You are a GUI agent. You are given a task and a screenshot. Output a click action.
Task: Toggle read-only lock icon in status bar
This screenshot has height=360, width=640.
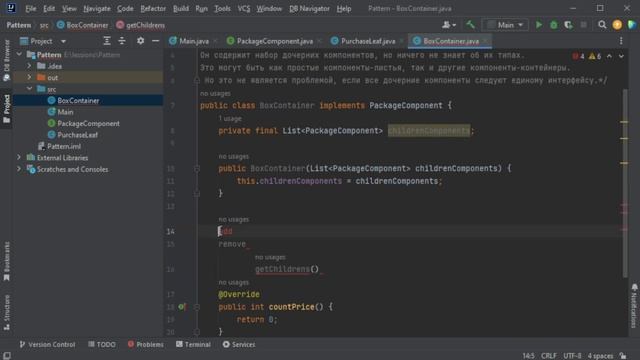[623, 356]
